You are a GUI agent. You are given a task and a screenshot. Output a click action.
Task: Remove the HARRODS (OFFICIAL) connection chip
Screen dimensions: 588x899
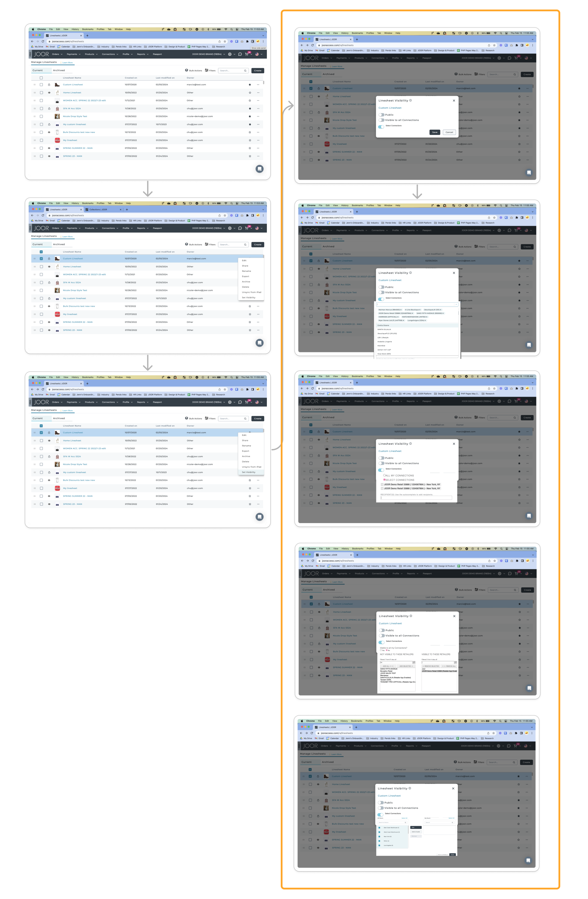398,317
